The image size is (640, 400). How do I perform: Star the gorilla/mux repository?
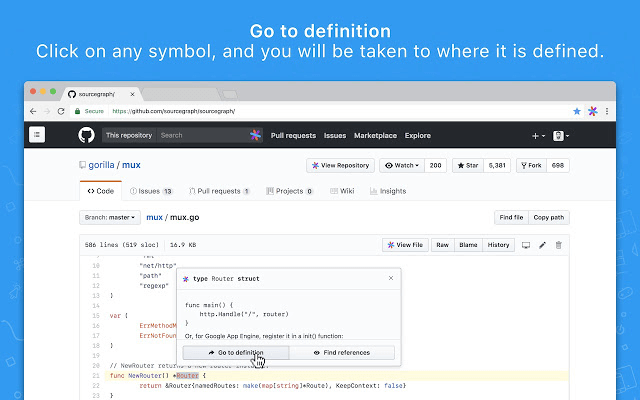pyautogui.click(x=467, y=165)
